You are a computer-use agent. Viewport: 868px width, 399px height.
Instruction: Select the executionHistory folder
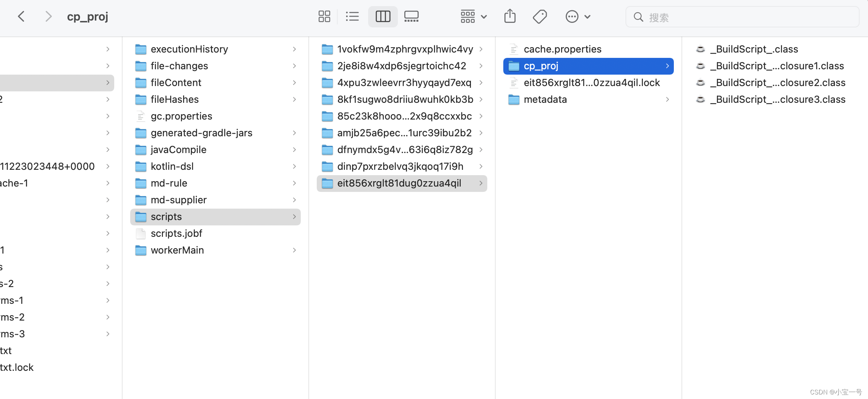(x=215, y=49)
